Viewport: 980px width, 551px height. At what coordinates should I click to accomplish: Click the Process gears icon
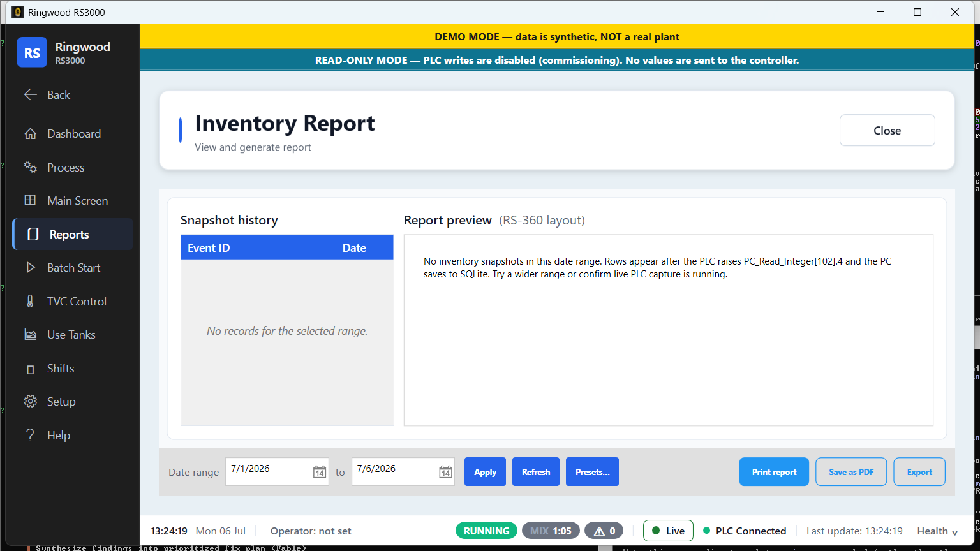(x=30, y=167)
